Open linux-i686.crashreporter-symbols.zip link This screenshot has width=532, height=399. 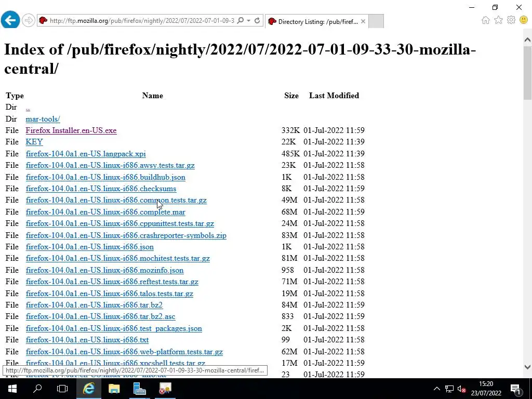[126, 235]
